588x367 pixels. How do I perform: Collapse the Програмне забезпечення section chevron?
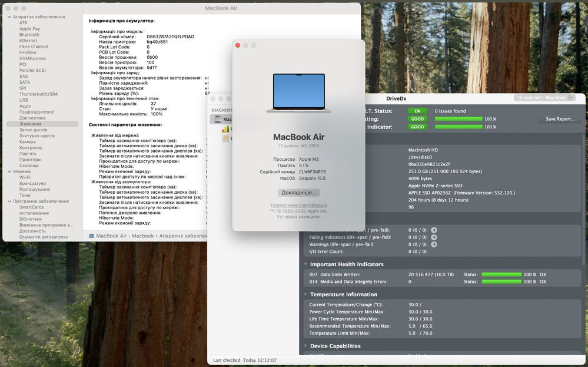pos(10,201)
